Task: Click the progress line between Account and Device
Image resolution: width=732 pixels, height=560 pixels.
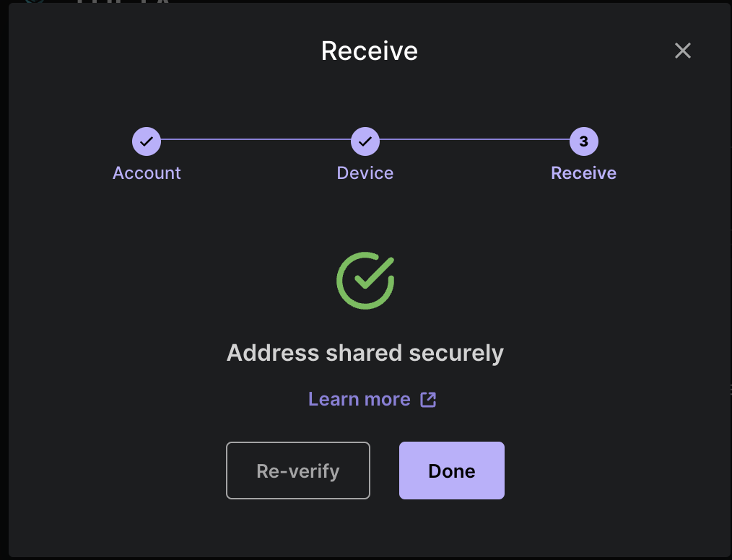Action: point(256,141)
